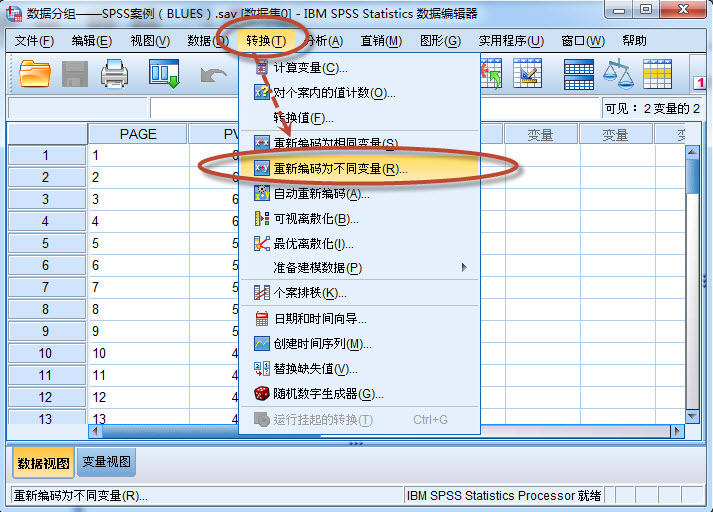Open the 编辑(E) menu

point(91,41)
